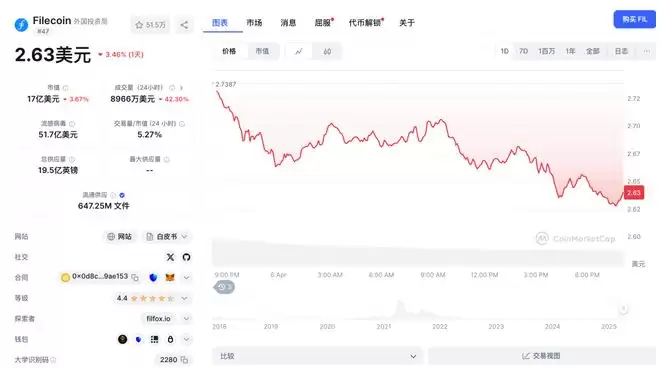
Task: Open the X social profile icon
Action: (x=170, y=257)
